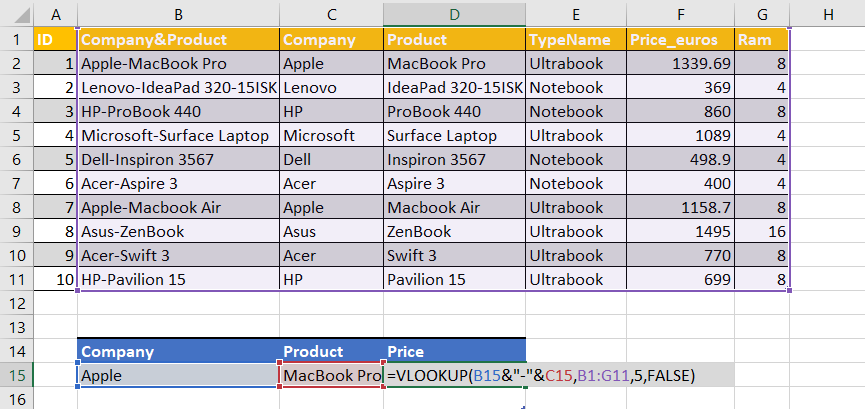Click the column G header
Screen dimensions: 865x409
click(761, 14)
